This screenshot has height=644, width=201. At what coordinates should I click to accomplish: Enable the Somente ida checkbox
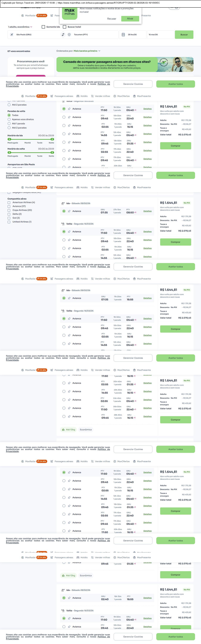44,27
